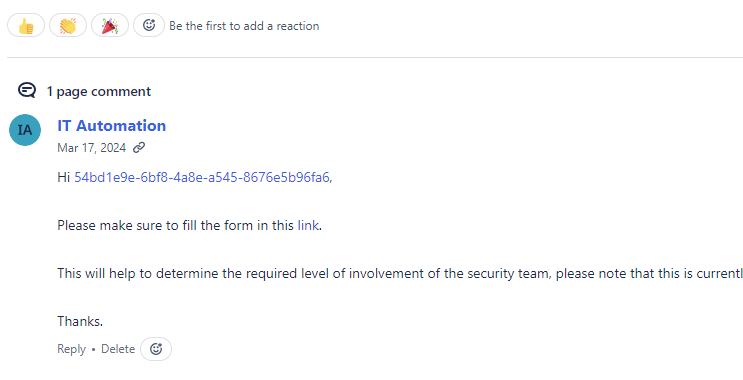Image resolution: width=743 pixels, height=380 pixels.
Task: Open the page reaction emoji picker
Action: click(149, 25)
